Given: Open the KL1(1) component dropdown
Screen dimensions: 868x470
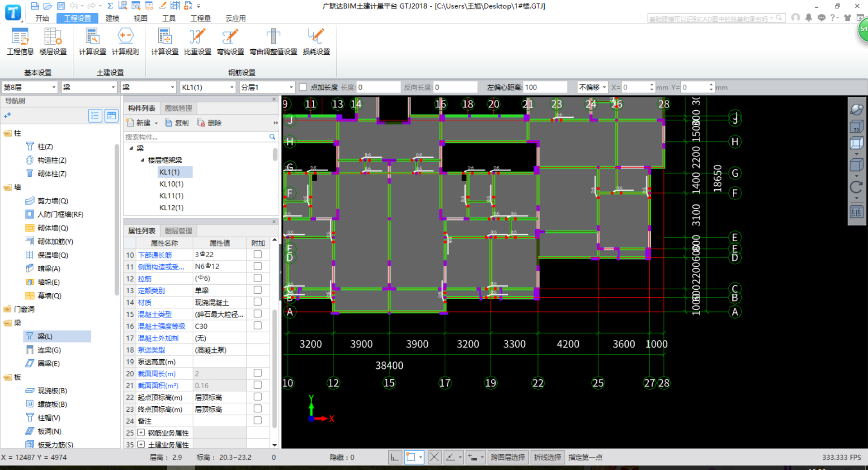Looking at the screenshot, I should [208, 87].
